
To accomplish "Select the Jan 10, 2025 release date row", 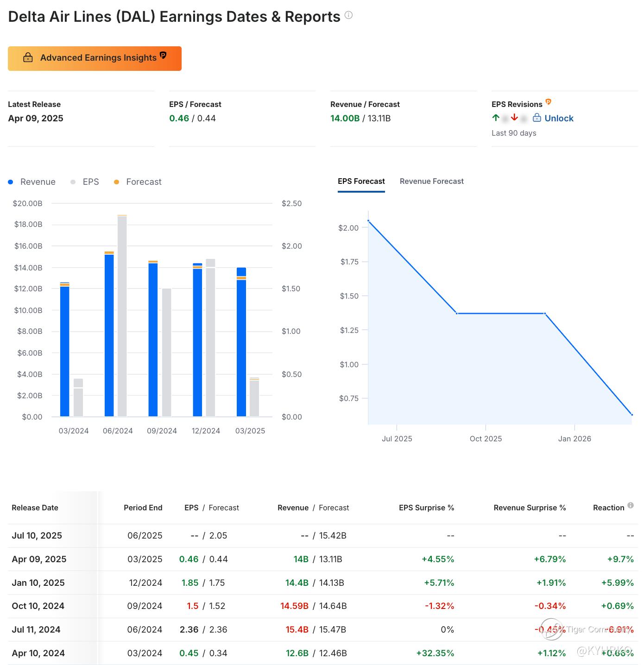I will [x=323, y=583].
